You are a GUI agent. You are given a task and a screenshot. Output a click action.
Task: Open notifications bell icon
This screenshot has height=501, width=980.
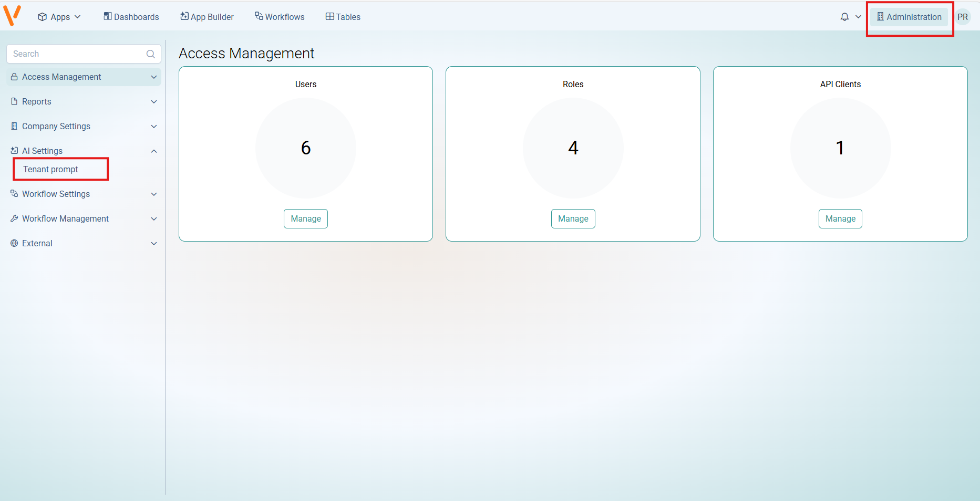pyautogui.click(x=844, y=17)
